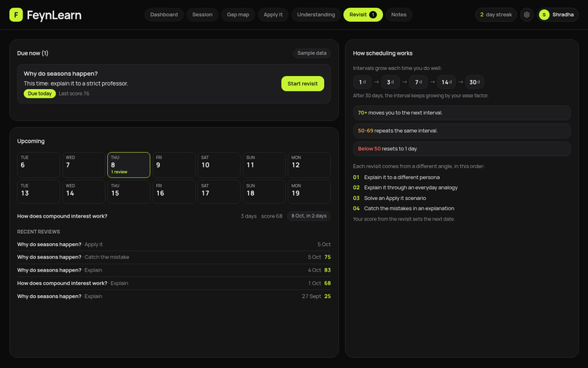The height and width of the screenshot is (368, 588).
Task: Select Thursday 8 with 1 review
Action: 128,165
